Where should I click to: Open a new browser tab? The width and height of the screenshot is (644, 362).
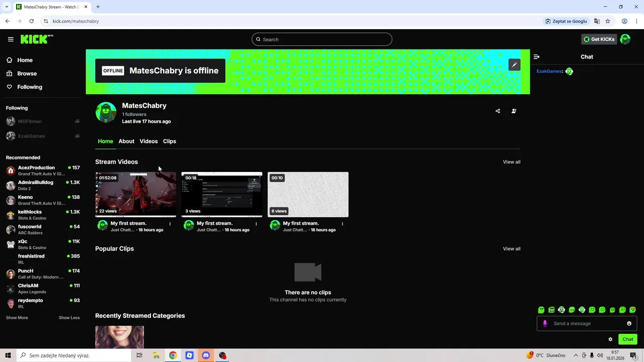pyautogui.click(x=98, y=7)
